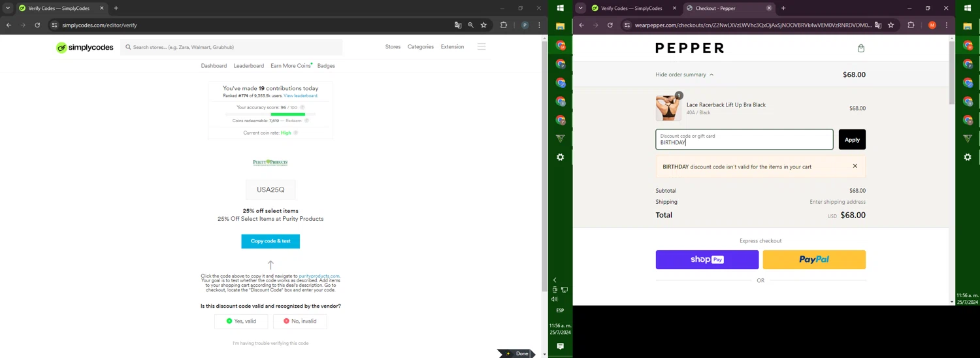Open the P profile avatar in left browser

coord(525,25)
